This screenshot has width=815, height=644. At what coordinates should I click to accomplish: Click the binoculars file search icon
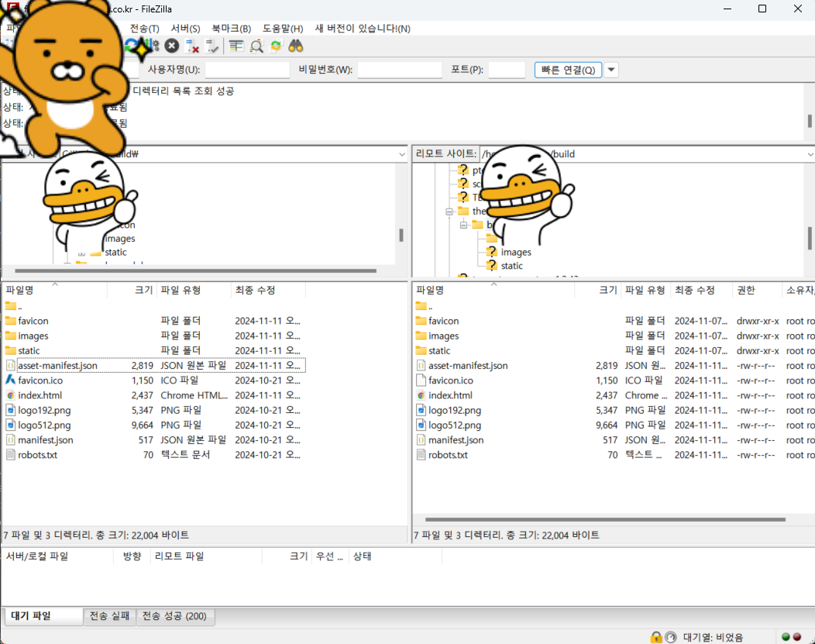[x=295, y=46]
